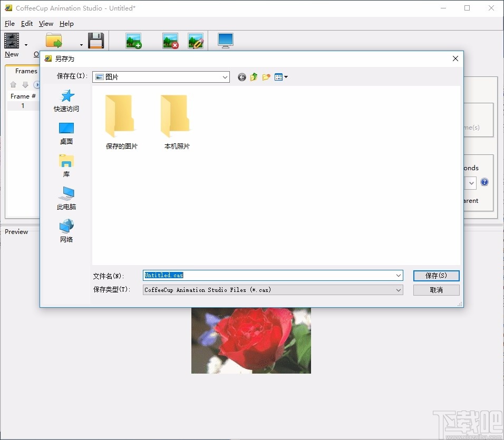Click the Remove image frame icon
Image resolution: width=504 pixels, height=440 pixels.
coord(170,41)
